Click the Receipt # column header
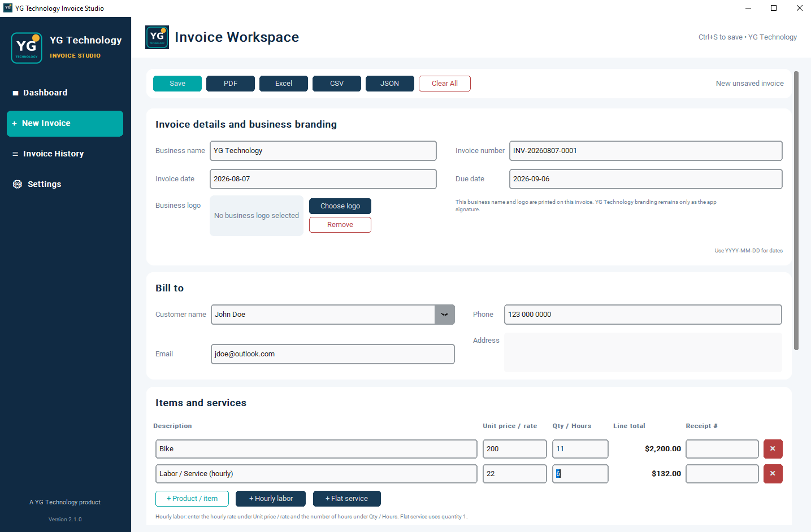The height and width of the screenshot is (532, 811). click(x=702, y=426)
